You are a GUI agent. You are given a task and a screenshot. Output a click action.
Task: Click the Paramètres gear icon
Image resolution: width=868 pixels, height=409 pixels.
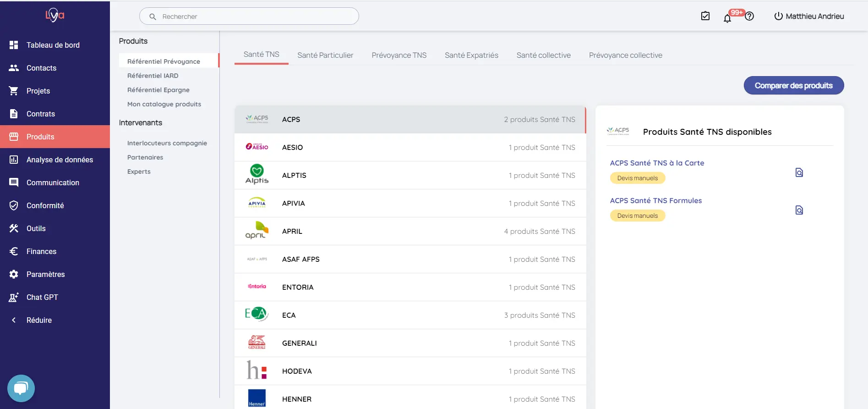[x=14, y=274]
